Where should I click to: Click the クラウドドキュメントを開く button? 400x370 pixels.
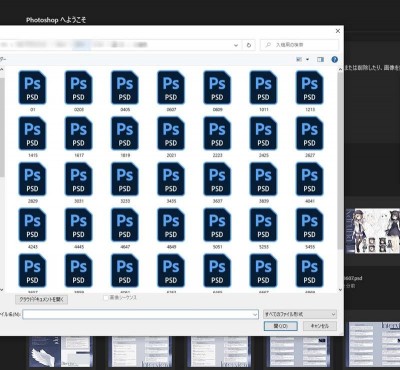pyautogui.click(x=42, y=299)
